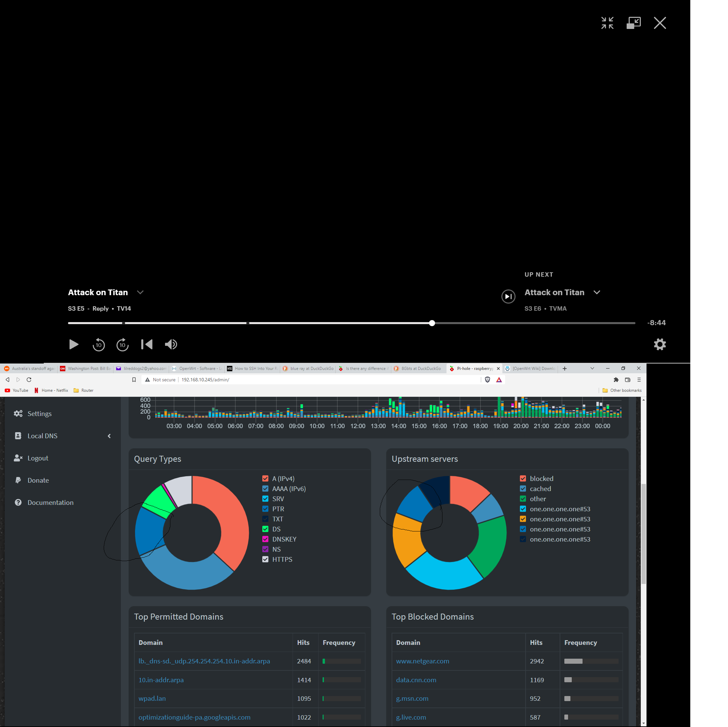Play the up next episode icon

tap(508, 297)
